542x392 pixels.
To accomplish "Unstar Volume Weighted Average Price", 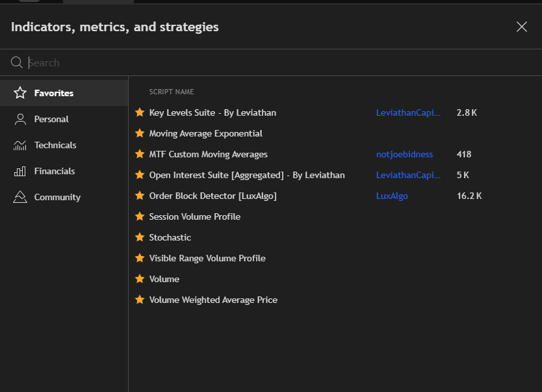I will pyautogui.click(x=140, y=299).
